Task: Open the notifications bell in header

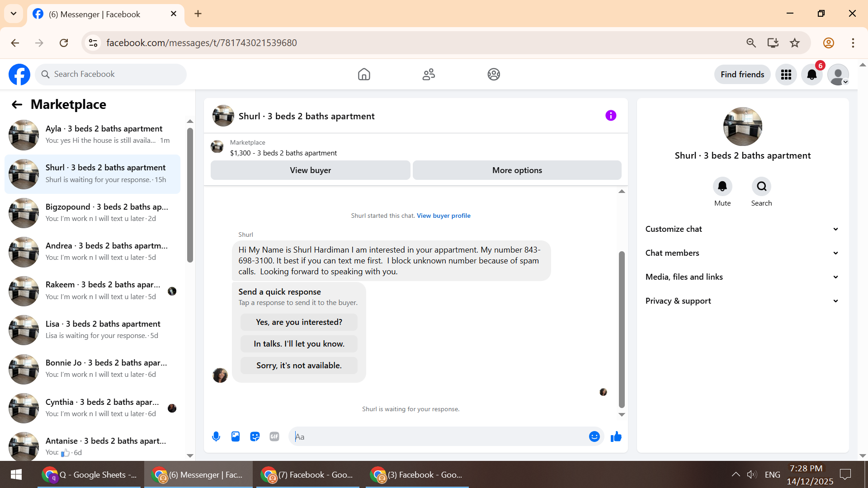Action: (x=812, y=75)
